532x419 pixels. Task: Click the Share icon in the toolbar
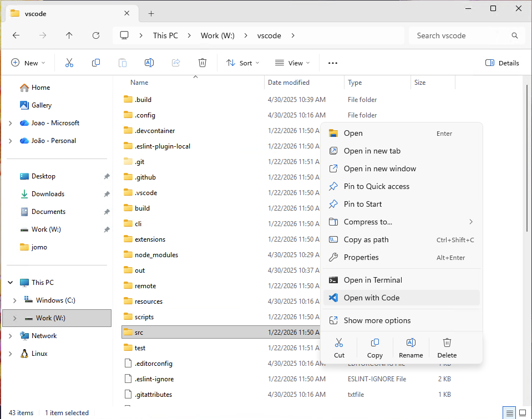[x=175, y=63]
